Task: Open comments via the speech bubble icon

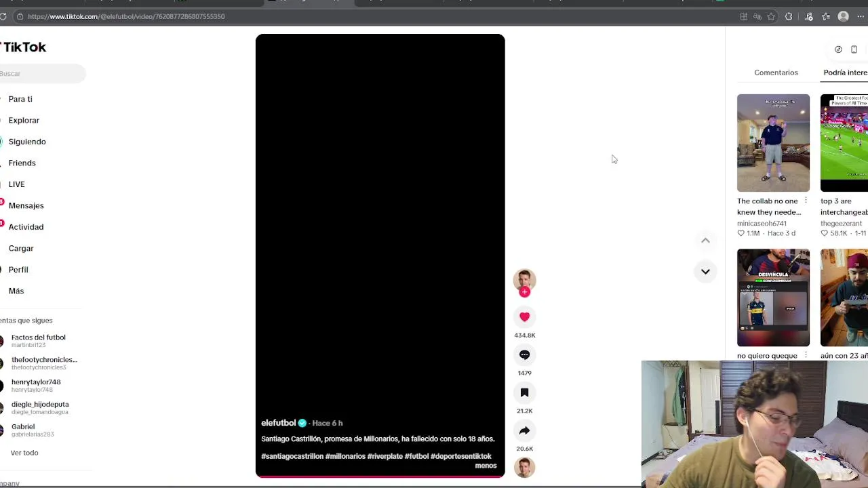Action: pos(524,354)
